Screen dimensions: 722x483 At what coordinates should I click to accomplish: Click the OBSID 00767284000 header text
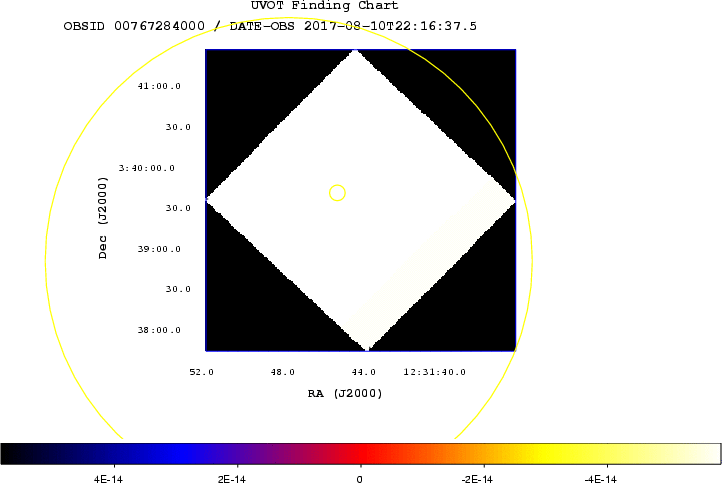tap(134, 26)
